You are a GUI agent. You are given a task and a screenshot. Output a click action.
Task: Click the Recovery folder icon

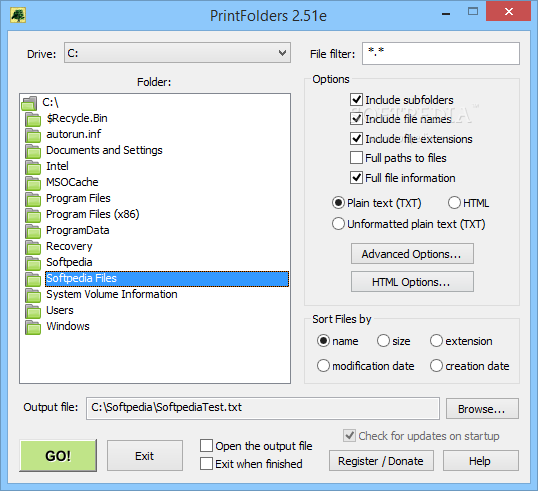tap(33, 247)
